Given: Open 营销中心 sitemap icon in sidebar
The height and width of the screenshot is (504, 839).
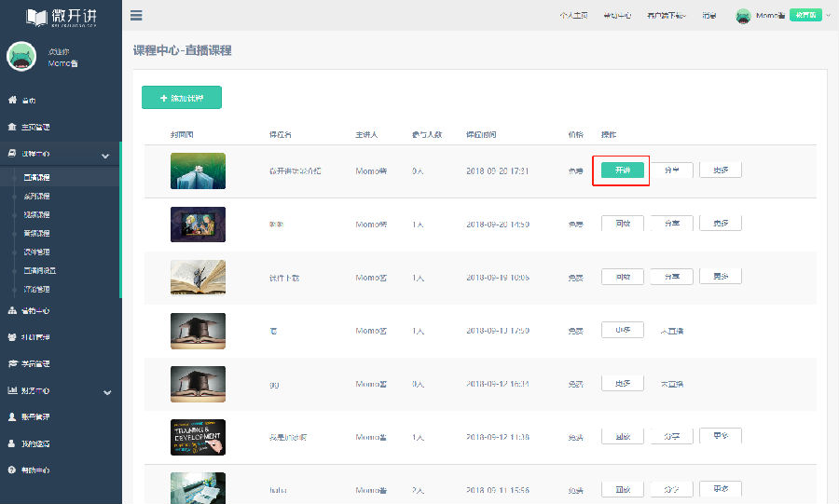Looking at the screenshot, I should pos(12,310).
